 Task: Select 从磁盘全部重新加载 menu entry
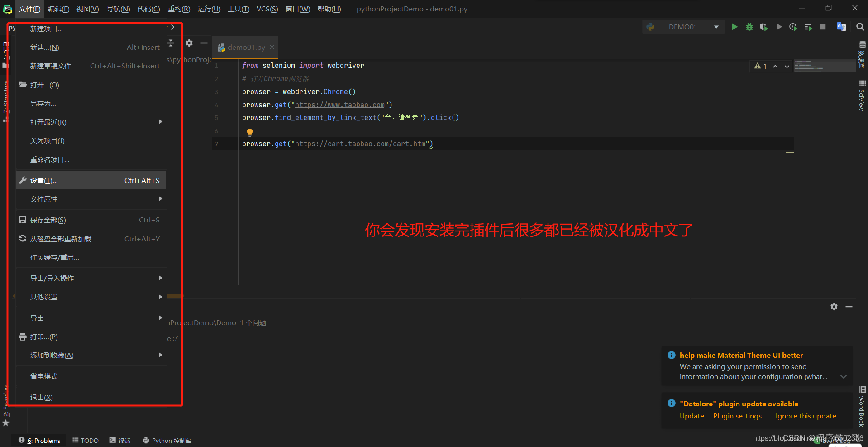91,239
